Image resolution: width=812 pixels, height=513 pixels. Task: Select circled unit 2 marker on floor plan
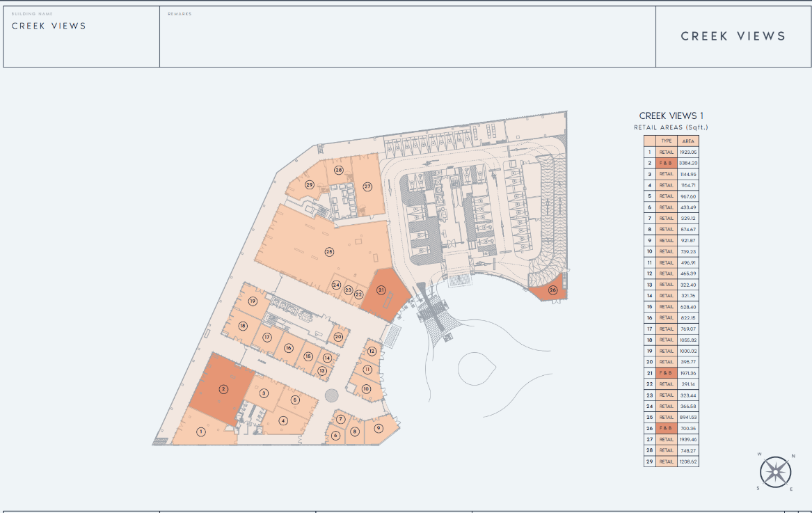click(x=223, y=389)
